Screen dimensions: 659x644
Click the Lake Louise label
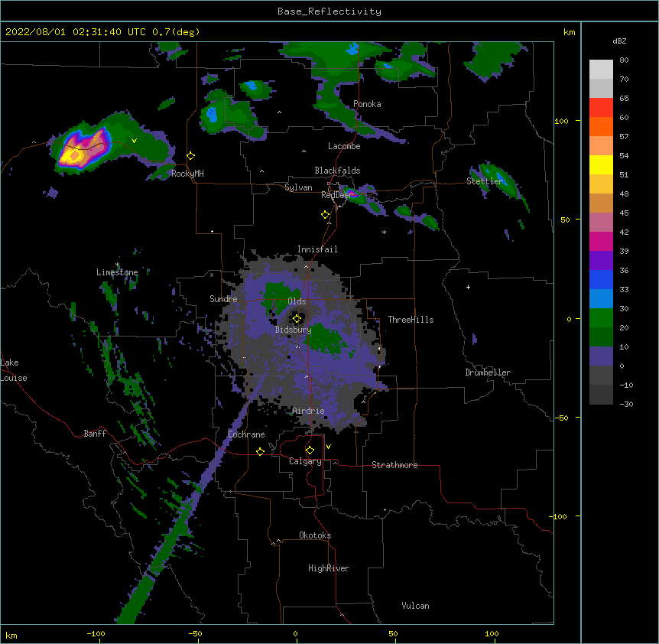14,370
